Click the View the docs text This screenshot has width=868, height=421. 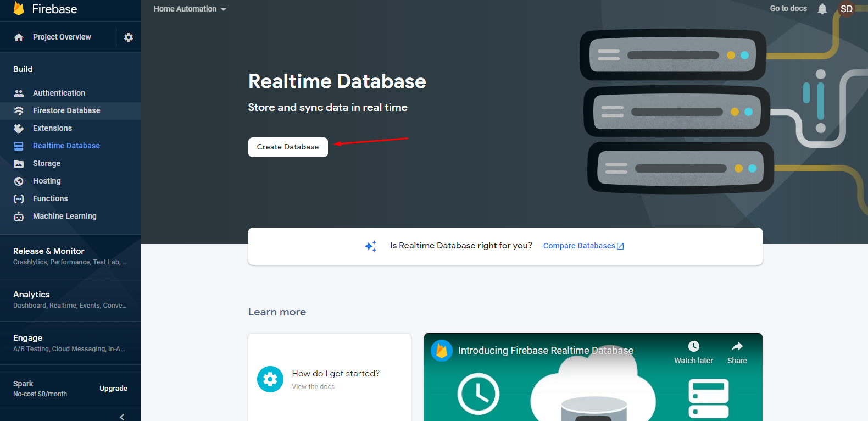tap(313, 387)
